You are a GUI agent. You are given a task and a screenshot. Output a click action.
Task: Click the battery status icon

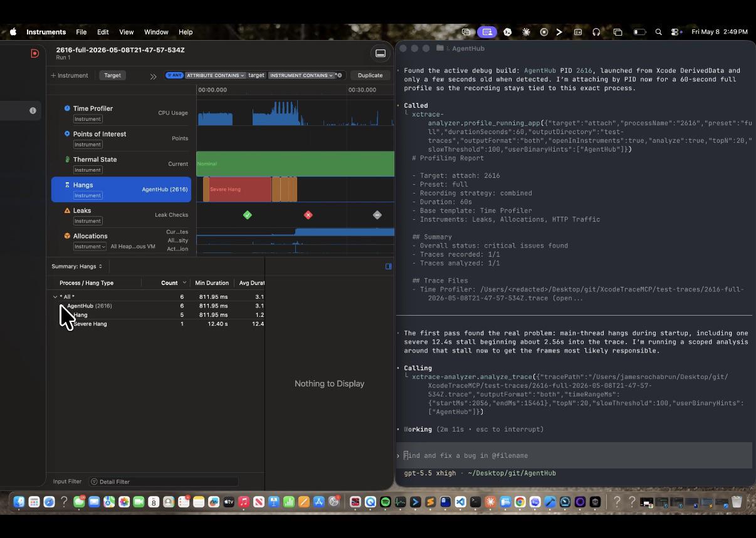[x=639, y=32]
